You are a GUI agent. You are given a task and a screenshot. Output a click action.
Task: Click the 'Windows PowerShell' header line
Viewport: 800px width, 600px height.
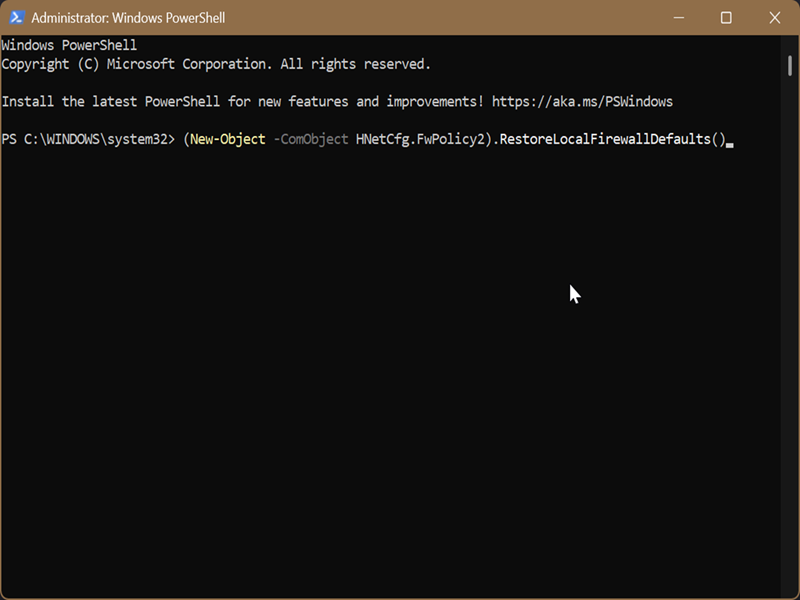click(x=69, y=45)
